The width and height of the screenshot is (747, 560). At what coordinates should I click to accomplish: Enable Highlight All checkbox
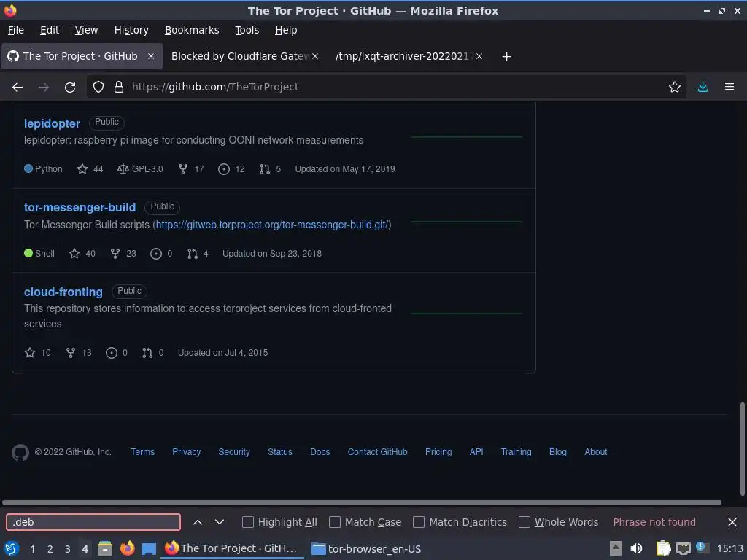pos(248,522)
